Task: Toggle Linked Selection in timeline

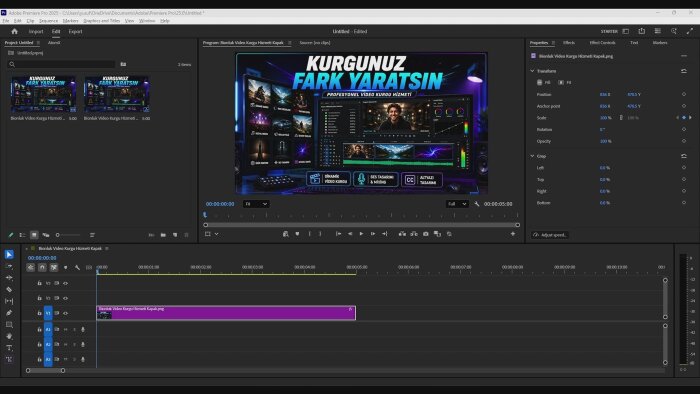Action: pyautogui.click(x=54, y=267)
